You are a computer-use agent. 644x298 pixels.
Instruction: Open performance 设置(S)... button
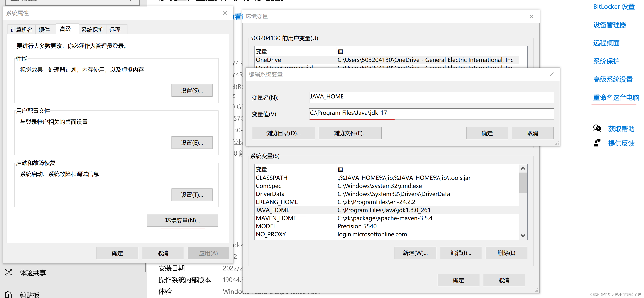[x=192, y=90]
